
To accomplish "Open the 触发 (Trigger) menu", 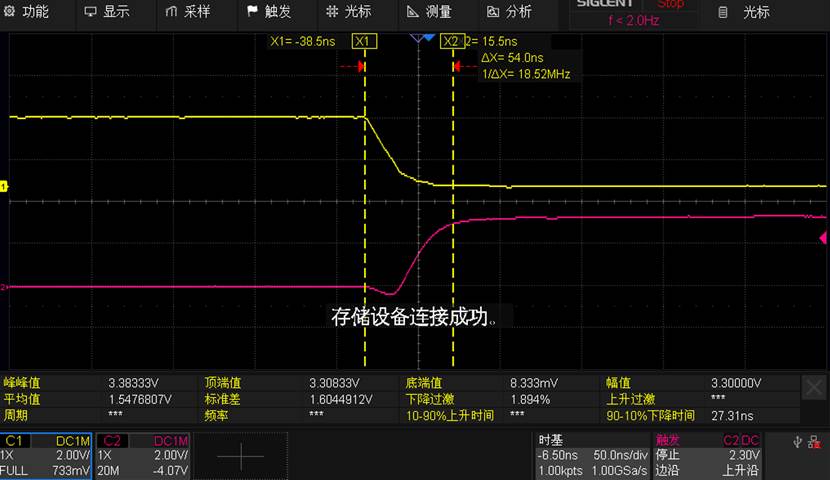I will [269, 11].
